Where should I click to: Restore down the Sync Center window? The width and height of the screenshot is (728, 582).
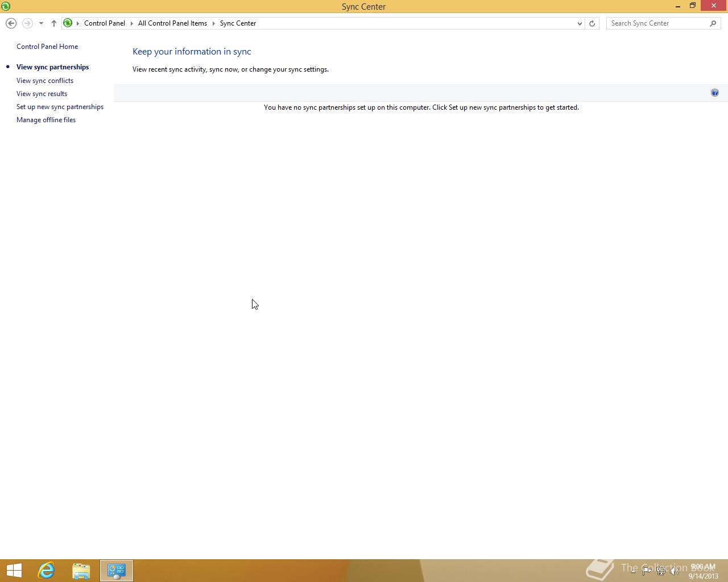[693, 6]
